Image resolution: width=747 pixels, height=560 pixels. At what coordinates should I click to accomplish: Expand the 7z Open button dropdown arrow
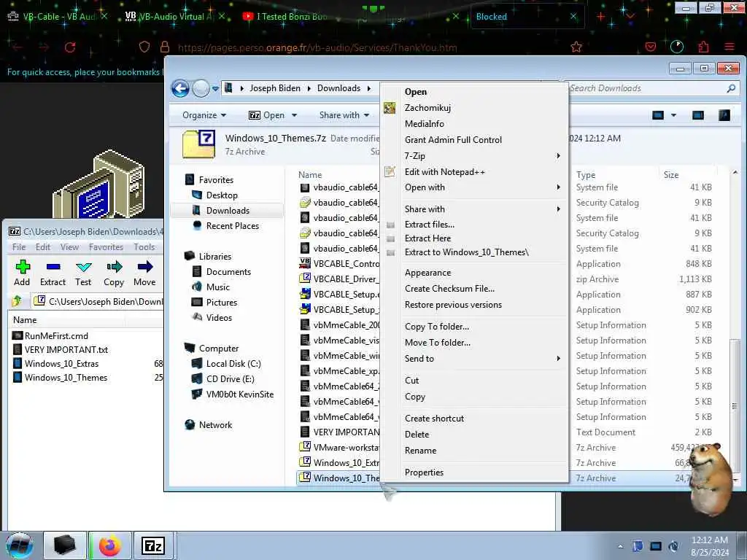tap(294, 115)
